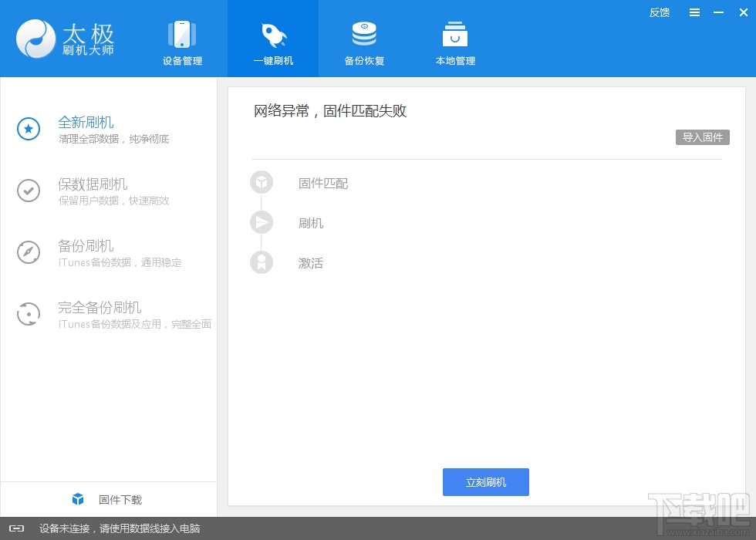
Task: Select 保数据刷机 checkmark icon
Action: [29, 191]
